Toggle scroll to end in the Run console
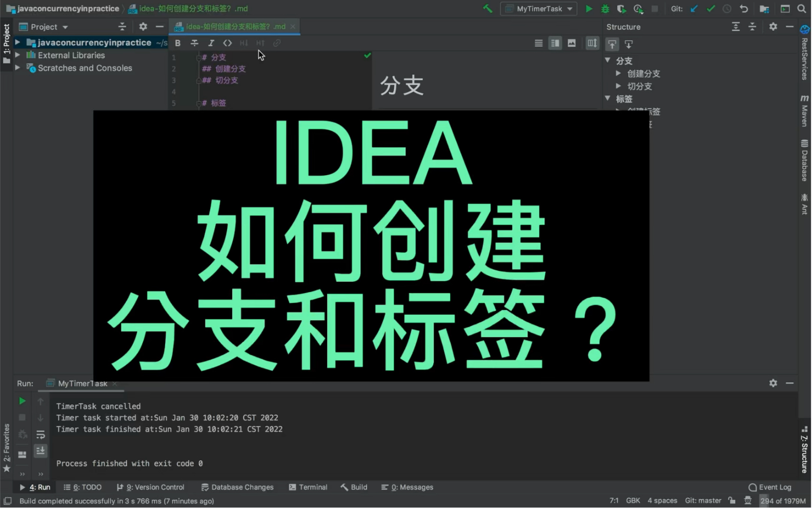The height and width of the screenshot is (508, 812). pos(40,451)
